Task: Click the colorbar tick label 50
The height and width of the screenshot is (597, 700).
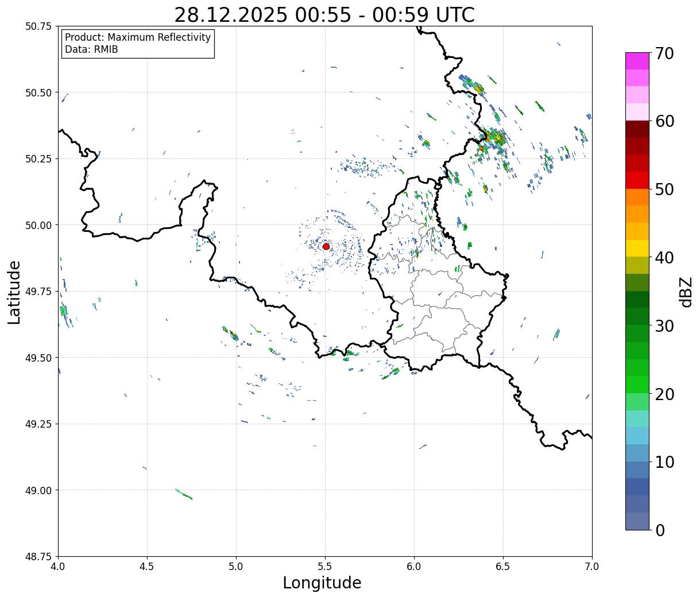Action: tap(664, 189)
